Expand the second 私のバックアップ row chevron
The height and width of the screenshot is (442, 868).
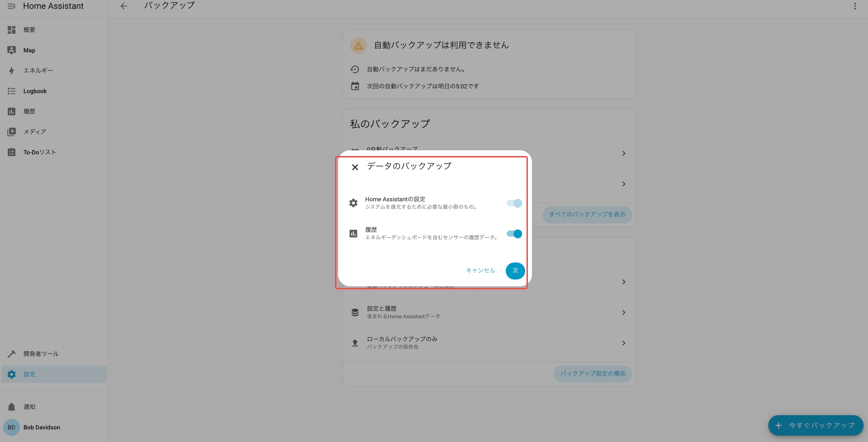pyautogui.click(x=623, y=184)
